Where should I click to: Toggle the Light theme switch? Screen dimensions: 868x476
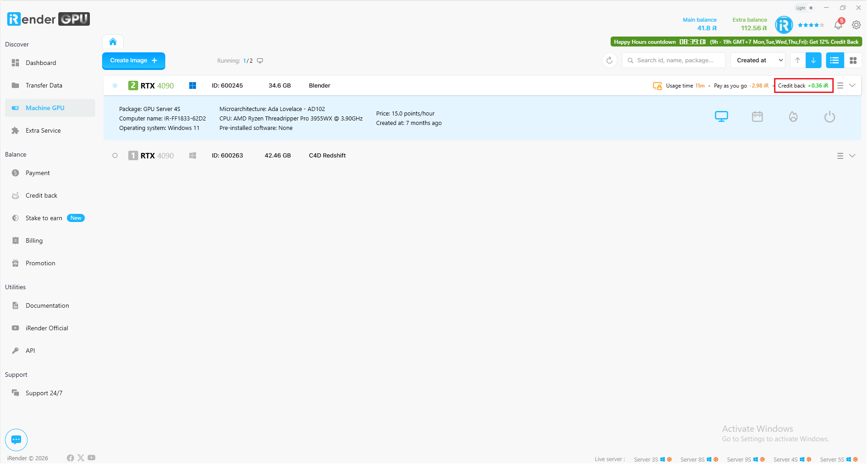[x=805, y=8]
